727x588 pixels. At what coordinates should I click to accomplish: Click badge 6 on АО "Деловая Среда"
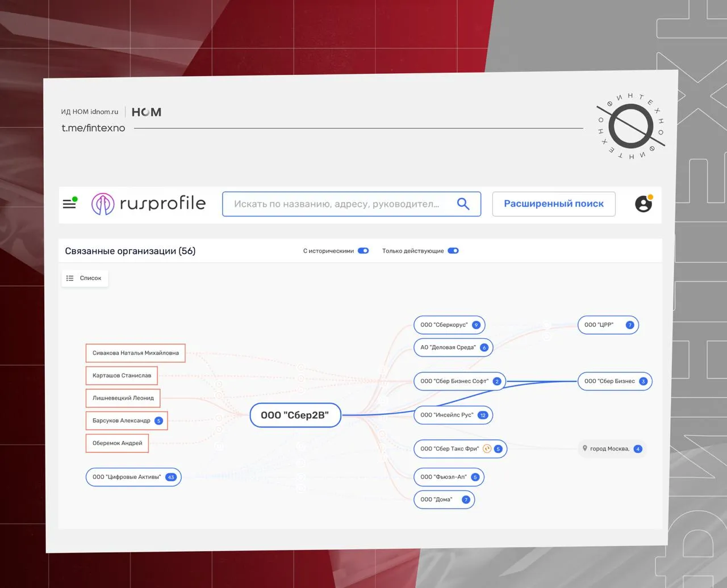pos(484,348)
